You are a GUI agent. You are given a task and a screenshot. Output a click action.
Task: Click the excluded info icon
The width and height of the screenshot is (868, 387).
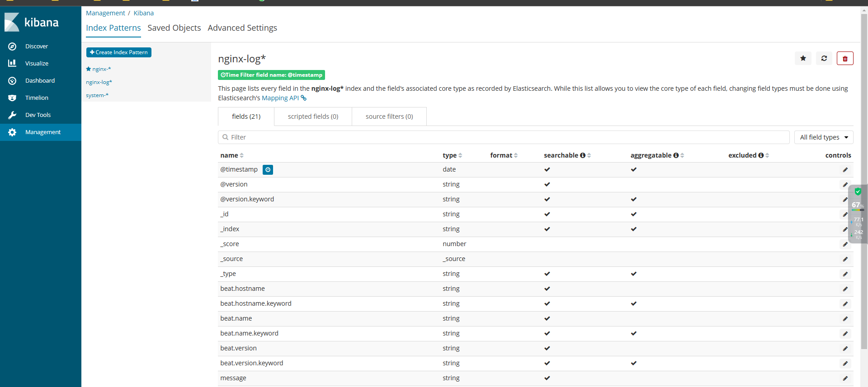click(x=761, y=155)
